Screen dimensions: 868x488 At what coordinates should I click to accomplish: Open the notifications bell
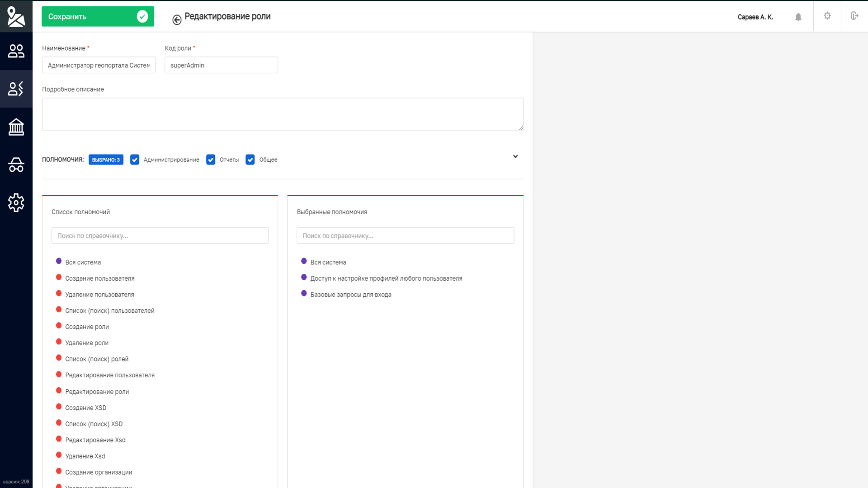click(x=798, y=17)
